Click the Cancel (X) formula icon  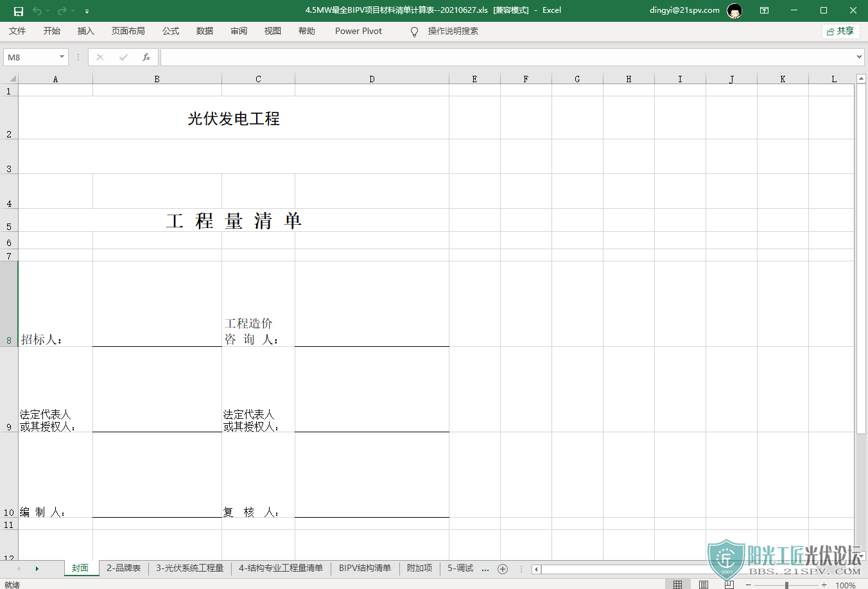point(100,57)
